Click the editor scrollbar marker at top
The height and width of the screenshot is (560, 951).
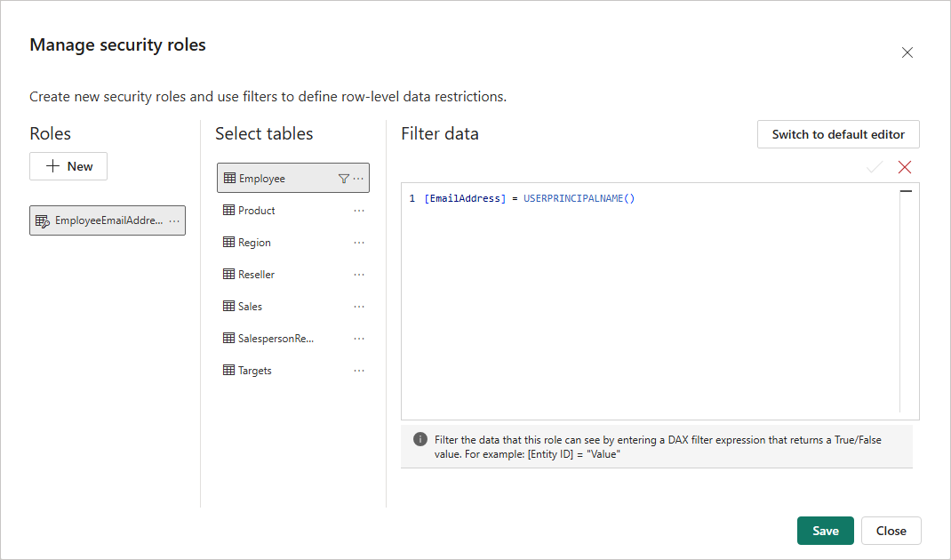click(907, 191)
